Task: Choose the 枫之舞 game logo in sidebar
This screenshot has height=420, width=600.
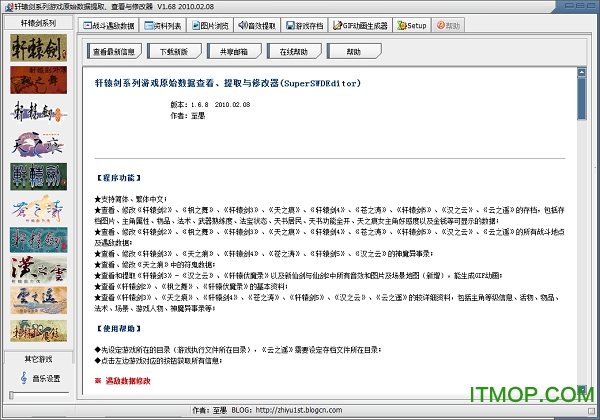Action: click(39, 80)
